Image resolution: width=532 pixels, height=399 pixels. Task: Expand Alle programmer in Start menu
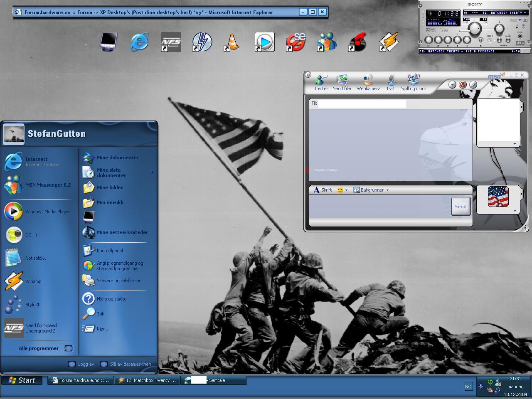click(45, 348)
